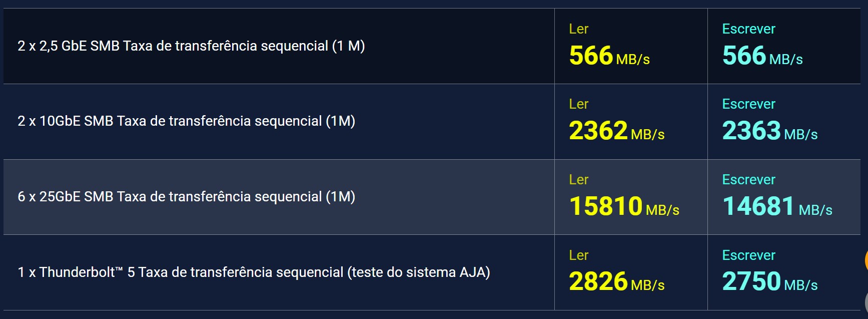Click the 566 MB/s read value

609,56
